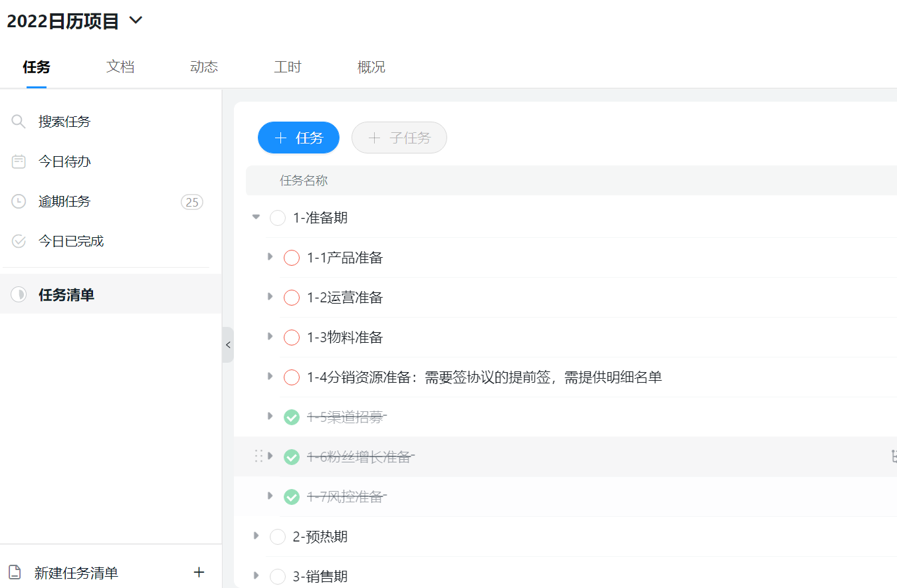Open the 工时 tab
The width and height of the screenshot is (897, 588).
coord(288,66)
